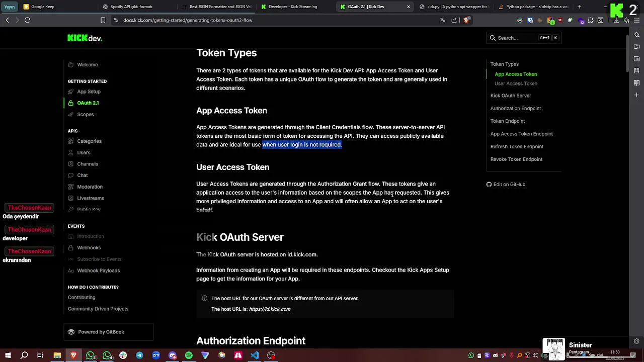This screenshot has height=362, width=644.
Task: Click Edit on GitHub link
Action: point(506,185)
